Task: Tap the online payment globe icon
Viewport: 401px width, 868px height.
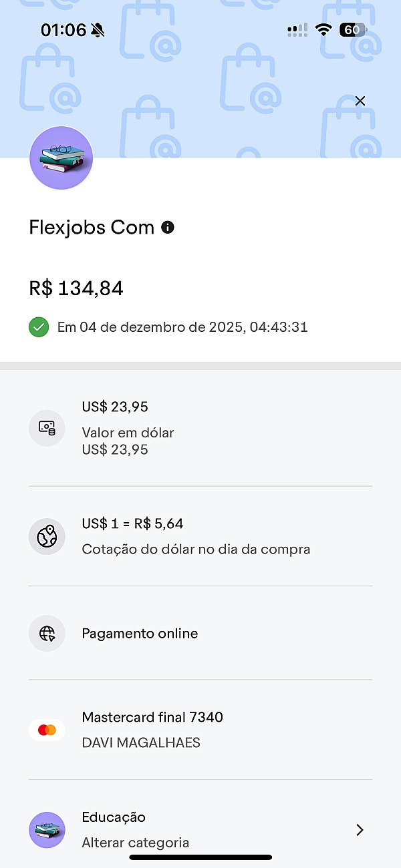Action: (47, 634)
